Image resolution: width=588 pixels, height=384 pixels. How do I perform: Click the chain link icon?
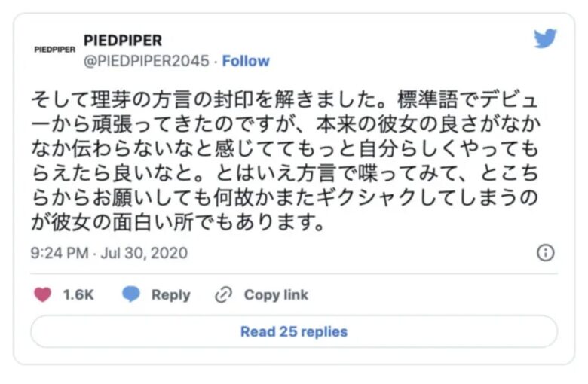click(223, 295)
